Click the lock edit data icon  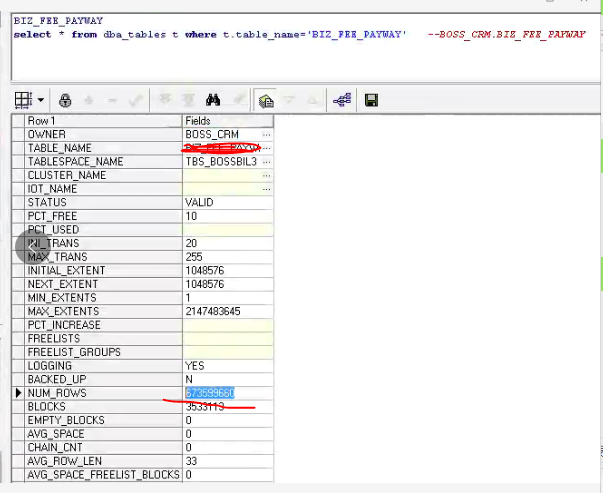[x=66, y=100]
